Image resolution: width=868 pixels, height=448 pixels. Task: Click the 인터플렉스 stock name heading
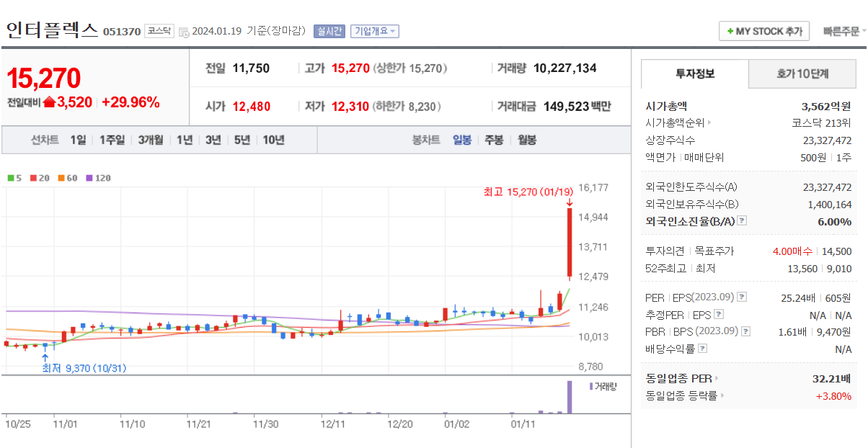point(52,30)
